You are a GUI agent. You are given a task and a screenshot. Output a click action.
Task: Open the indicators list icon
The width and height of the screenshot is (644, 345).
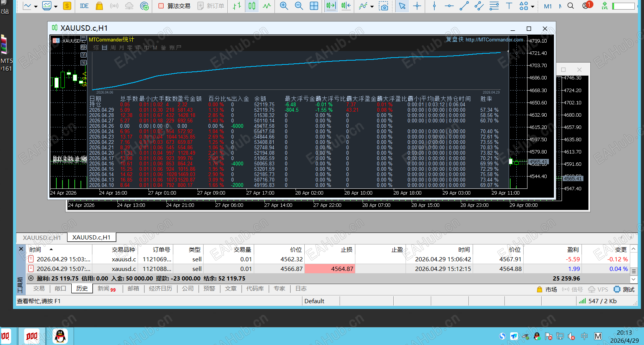coord(363,6)
